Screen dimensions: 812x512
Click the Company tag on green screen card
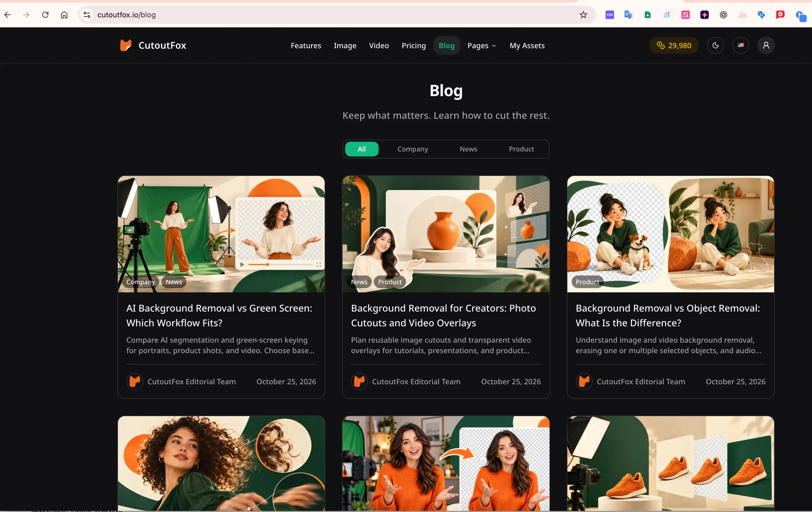pos(141,282)
